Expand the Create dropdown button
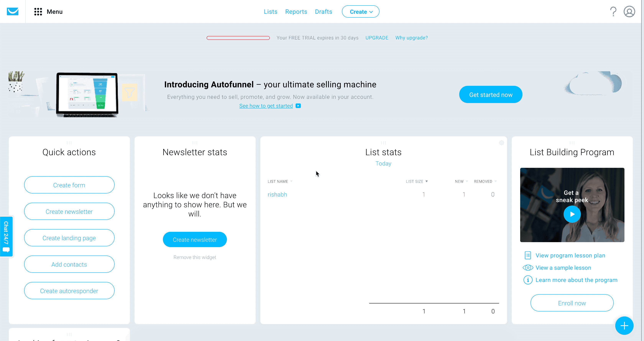The width and height of the screenshot is (644, 341). (x=361, y=12)
